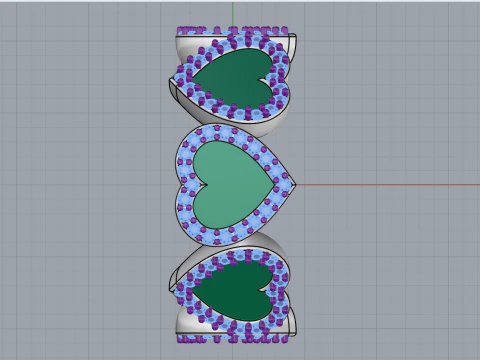
Task: Select the top dark-green heart stone
Action: [x=232, y=79]
